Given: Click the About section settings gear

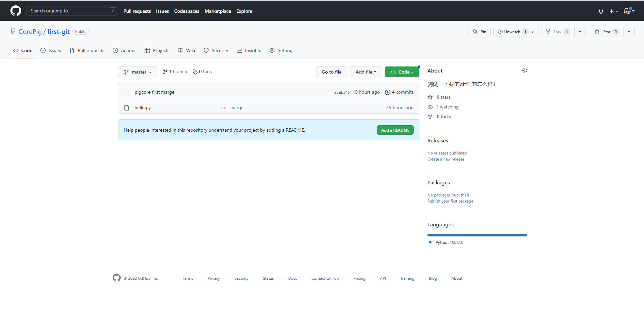Looking at the screenshot, I should tap(524, 71).
